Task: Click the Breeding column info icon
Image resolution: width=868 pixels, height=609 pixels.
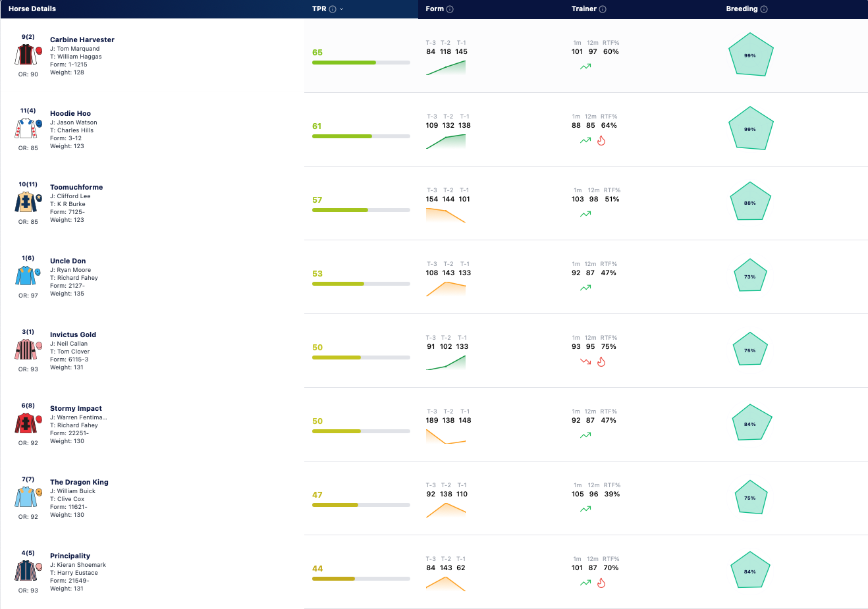Action: [x=764, y=9]
